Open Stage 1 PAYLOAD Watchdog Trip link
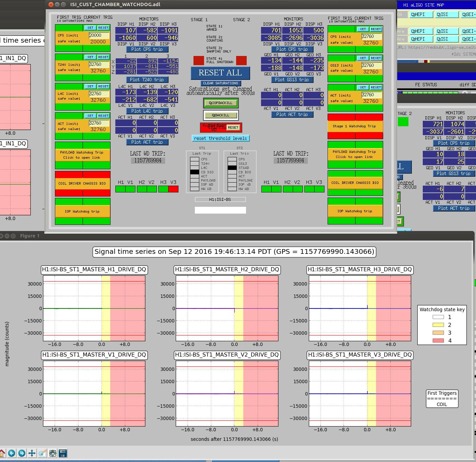476x462 pixels. 83,155
